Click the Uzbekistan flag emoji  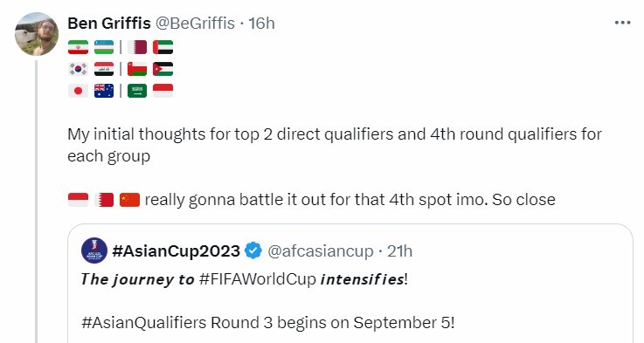pos(104,47)
